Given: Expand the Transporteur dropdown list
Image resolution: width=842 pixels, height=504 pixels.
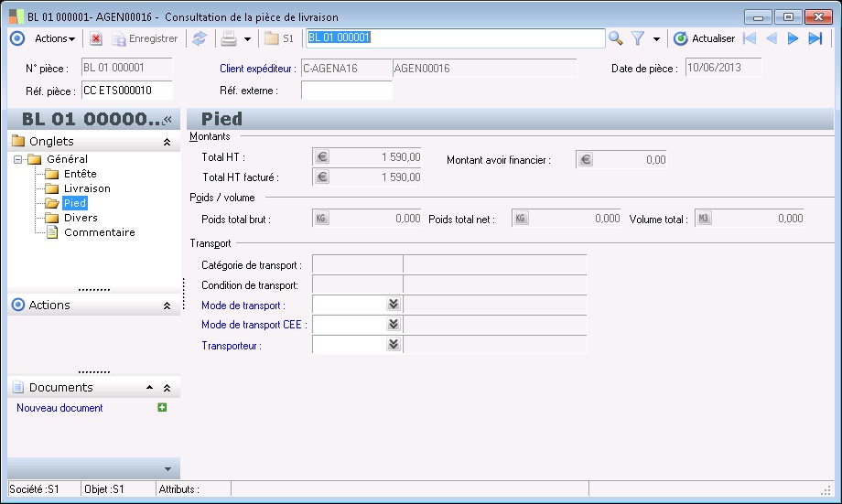Looking at the screenshot, I should [394, 345].
